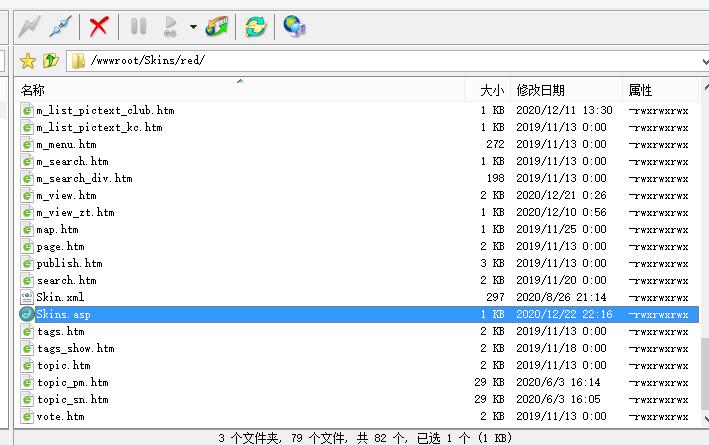Click the folder icon in path bar
This screenshot has height=445, width=709.
click(x=78, y=61)
